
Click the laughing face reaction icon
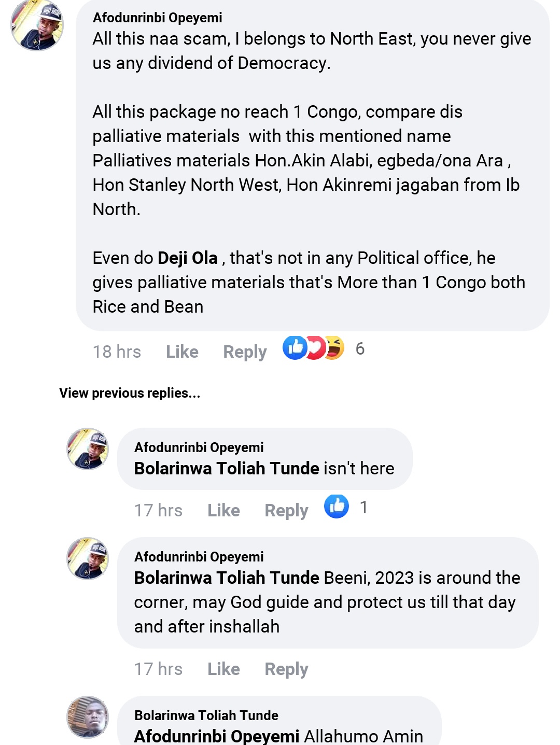[x=334, y=348]
